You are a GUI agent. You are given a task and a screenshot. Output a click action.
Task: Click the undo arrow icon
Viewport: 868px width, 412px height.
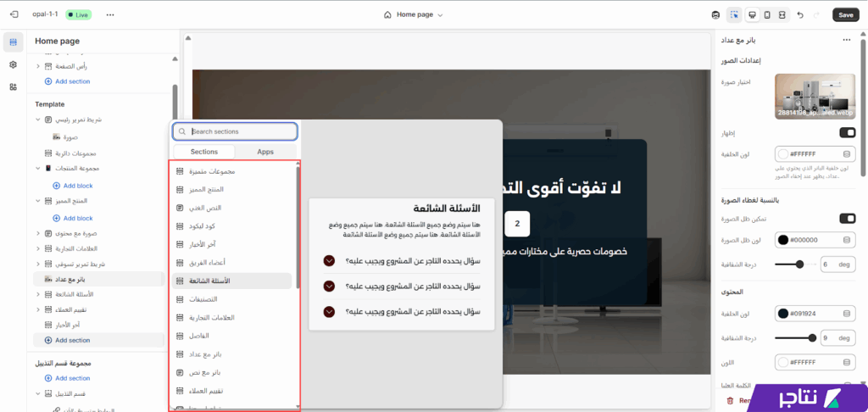(802, 14)
